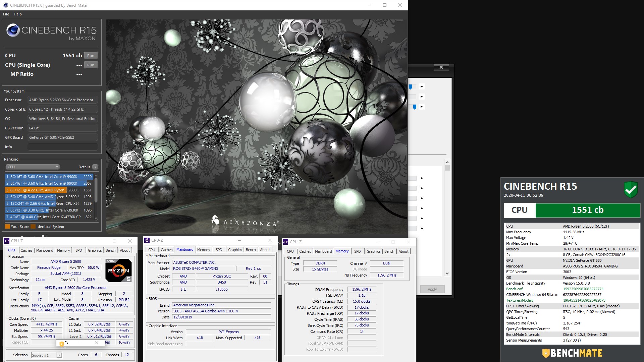
Task: Click Mainboard CPU-Z window title icon
Action: click(147, 240)
